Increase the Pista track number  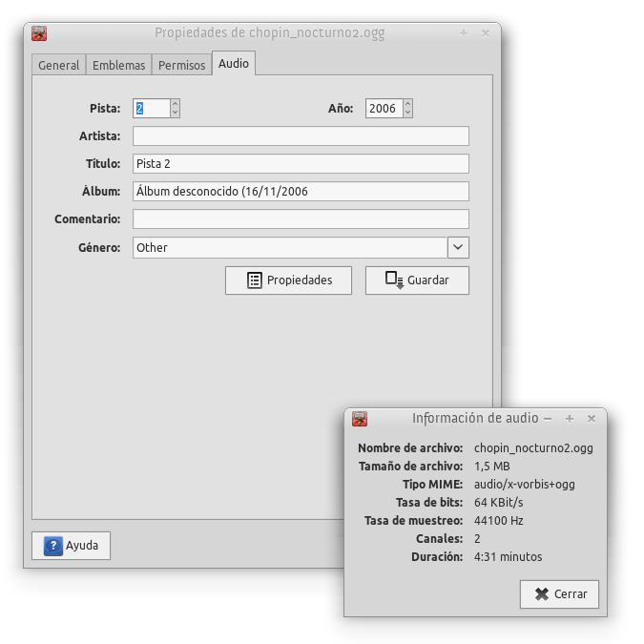175,103
